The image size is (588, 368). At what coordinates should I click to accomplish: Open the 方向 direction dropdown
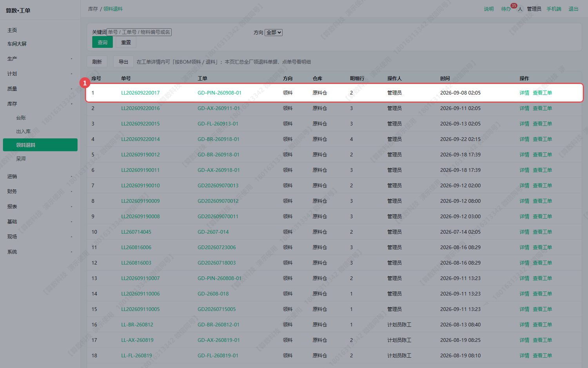click(274, 33)
